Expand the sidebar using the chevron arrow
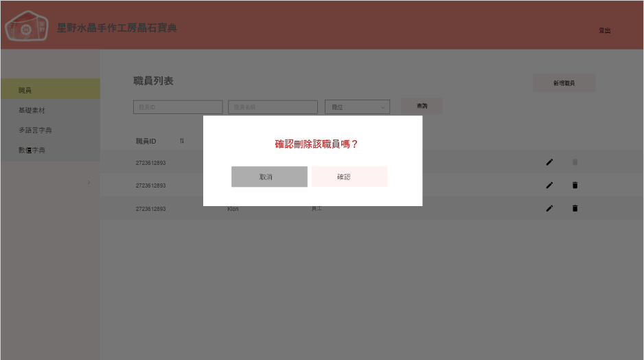The width and height of the screenshot is (644, 360). tap(89, 182)
